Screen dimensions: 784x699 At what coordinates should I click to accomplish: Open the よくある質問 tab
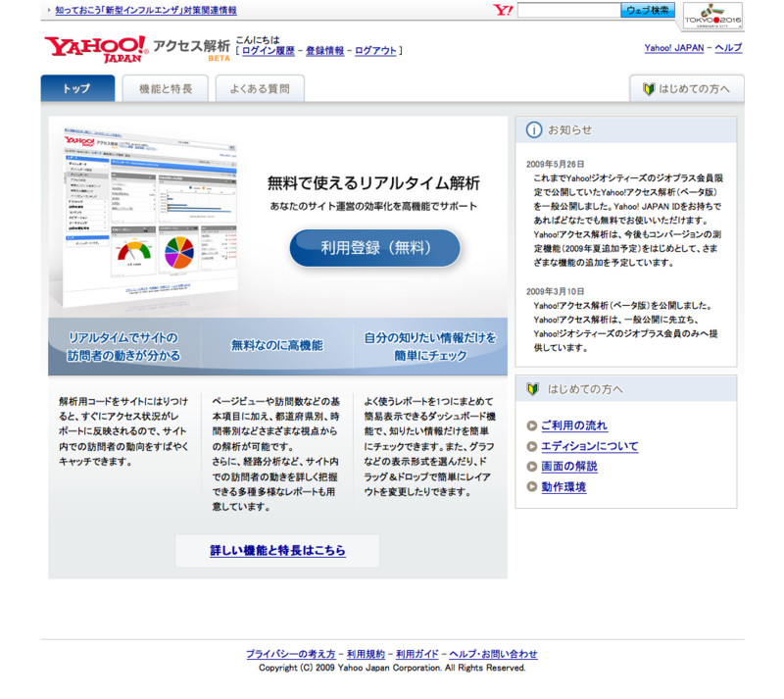pyautogui.click(x=260, y=88)
